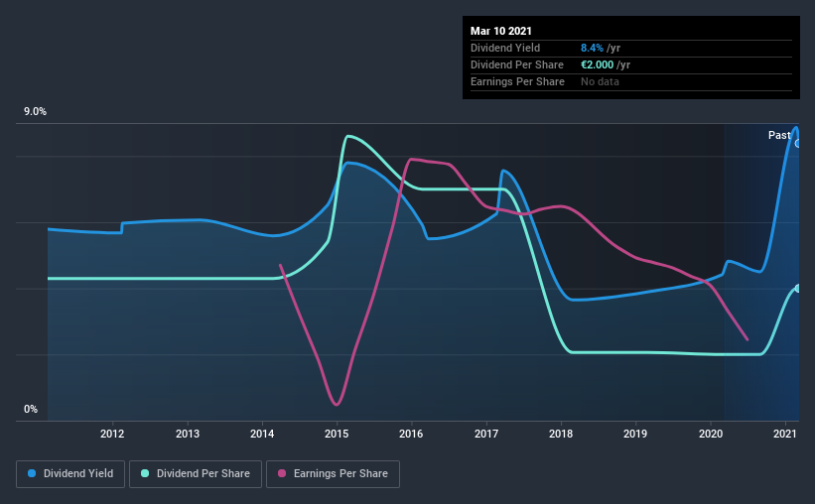Click the 0% y-axis label
The image size is (815, 504).
click(31, 410)
